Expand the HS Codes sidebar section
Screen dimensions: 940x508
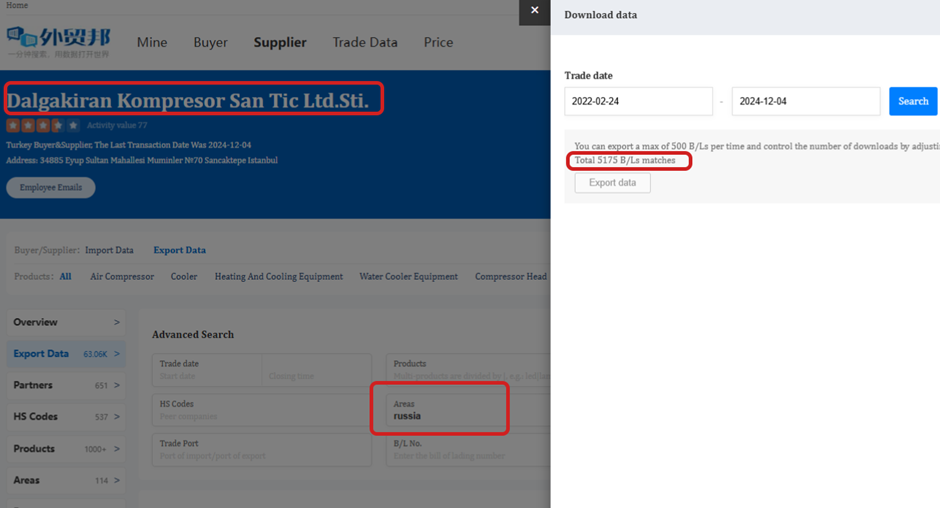(65, 417)
